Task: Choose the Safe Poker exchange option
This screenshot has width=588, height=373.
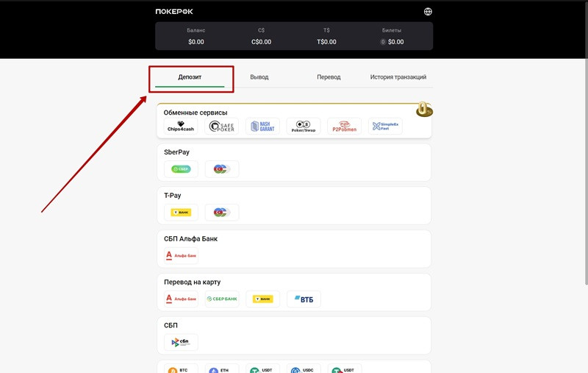Action: pyautogui.click(x=222, y=127)
